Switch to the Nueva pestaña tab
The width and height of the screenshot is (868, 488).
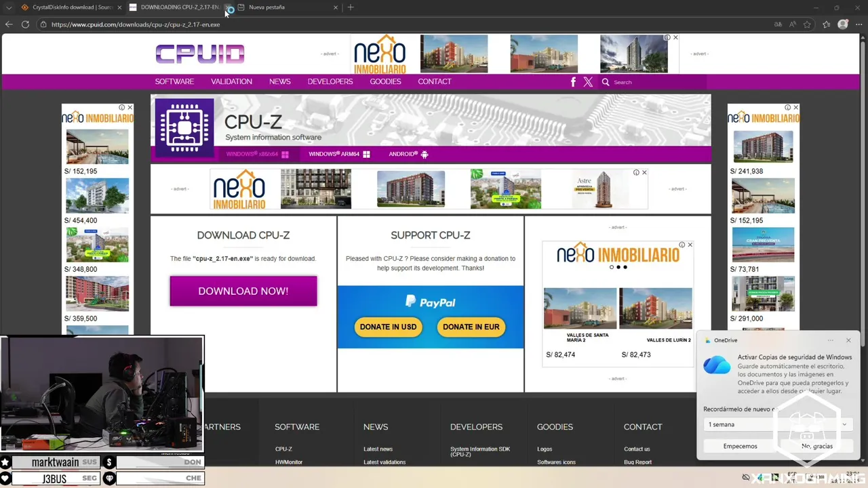coord(287,7)
